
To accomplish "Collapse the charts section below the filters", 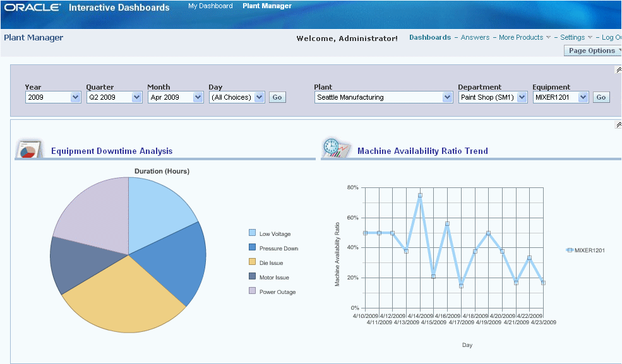I will point(618,125).
